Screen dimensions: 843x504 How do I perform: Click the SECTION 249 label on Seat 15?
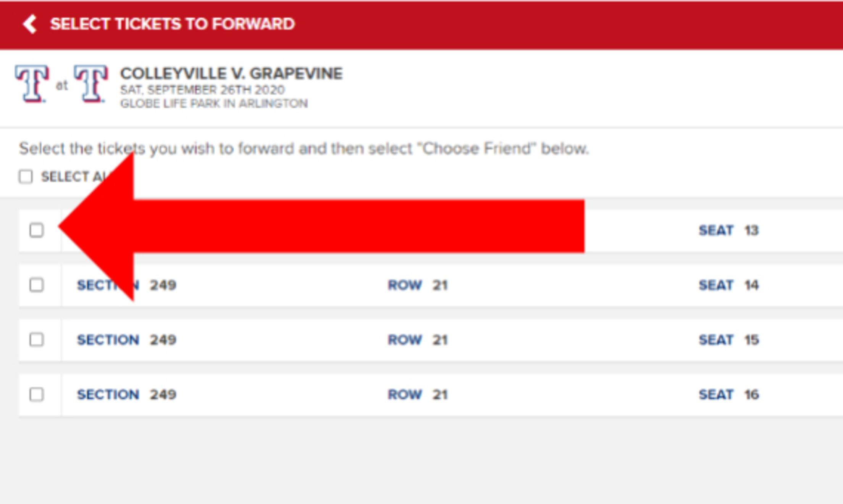coord(127,340)
